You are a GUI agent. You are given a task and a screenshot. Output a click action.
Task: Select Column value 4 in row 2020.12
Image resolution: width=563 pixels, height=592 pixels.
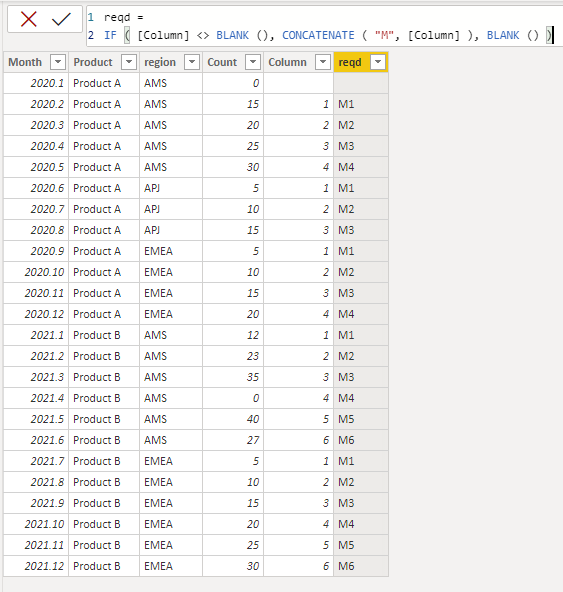point(299,314)
